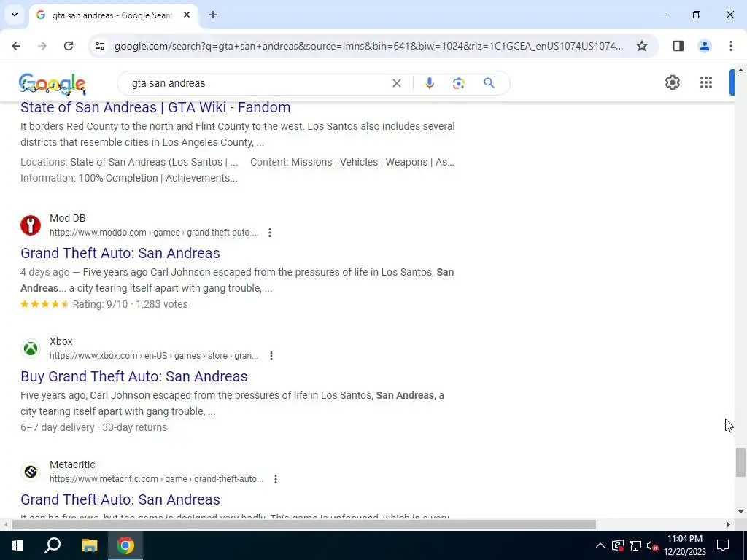747x560 pixels.
Task: Close the gta san andreas tab
Action: (187, 15)
